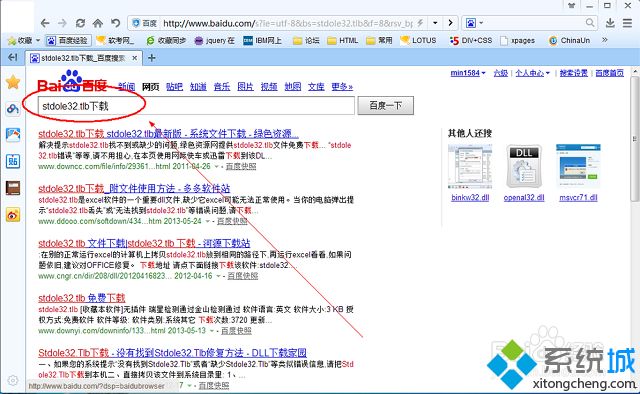Open the 更多» more categories link
640x394 pixels.
[342, 87]
